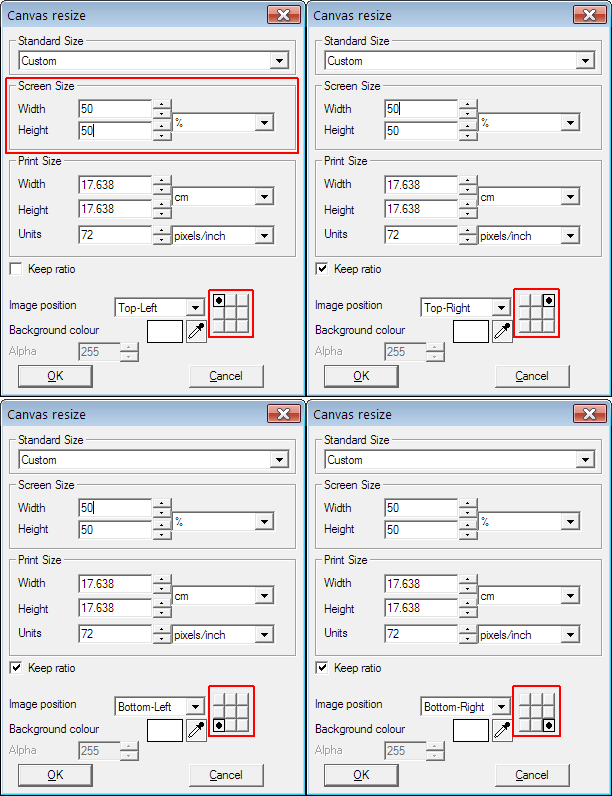The image size is (612, 796).
Task: Focus the Screen Size Width field in Top-Right dialog
Action: coord(421,109)
